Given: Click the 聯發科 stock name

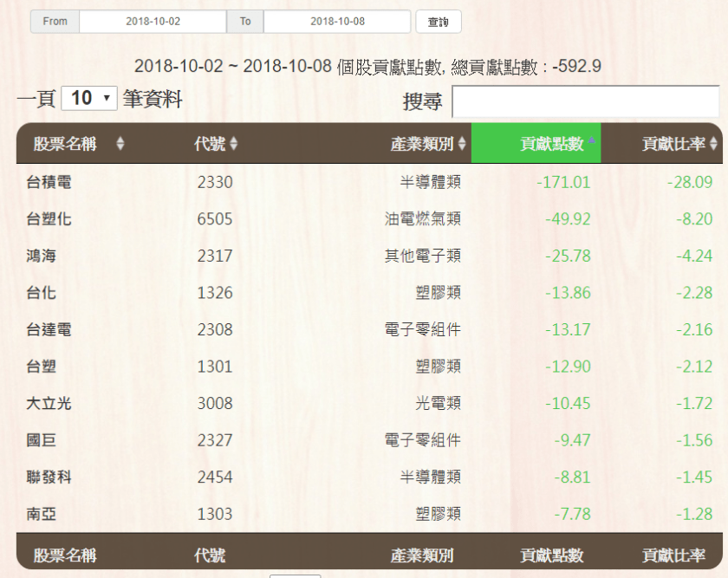Looking at the screenshot, I should [x=49, y=477].
